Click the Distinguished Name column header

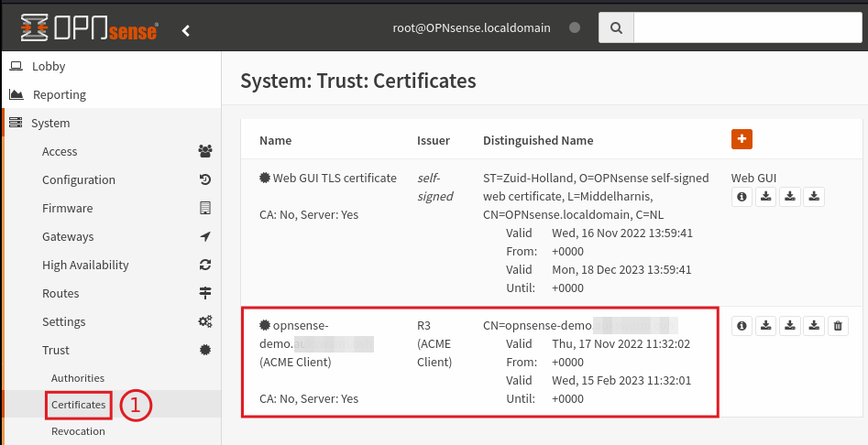(538, 140)
